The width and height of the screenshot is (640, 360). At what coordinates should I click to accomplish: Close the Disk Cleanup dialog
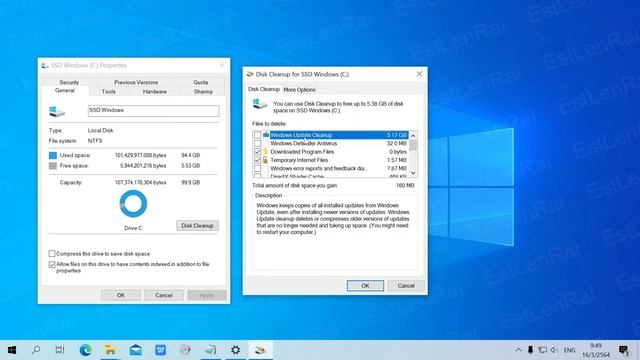click(419, 74)
